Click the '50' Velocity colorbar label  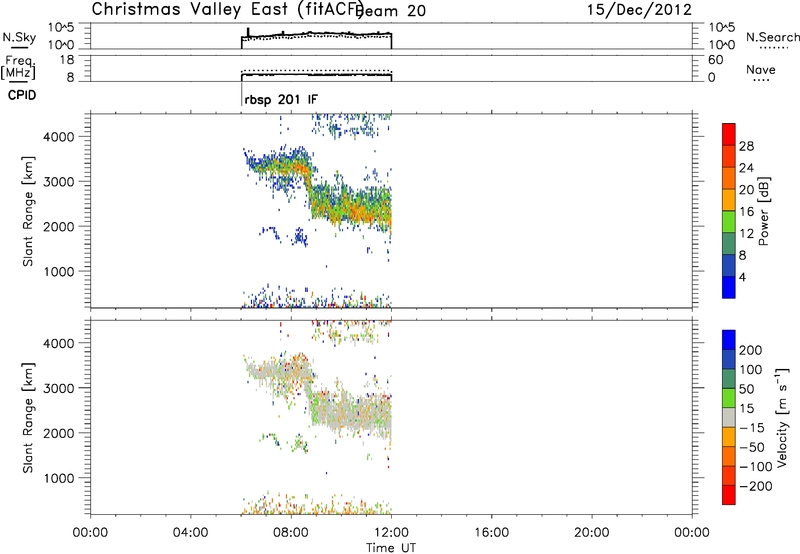(x=746, y=389)
